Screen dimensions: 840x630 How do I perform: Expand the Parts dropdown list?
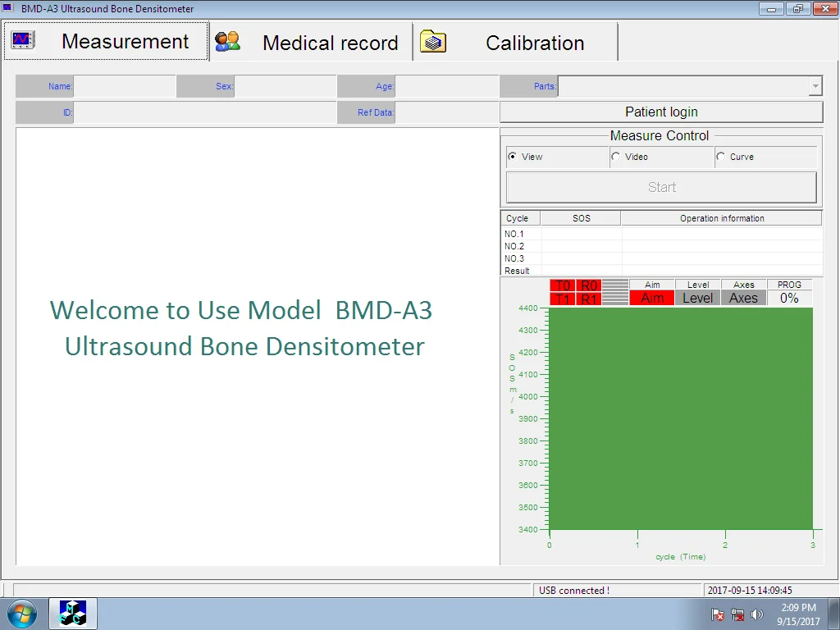coord(815,86)
